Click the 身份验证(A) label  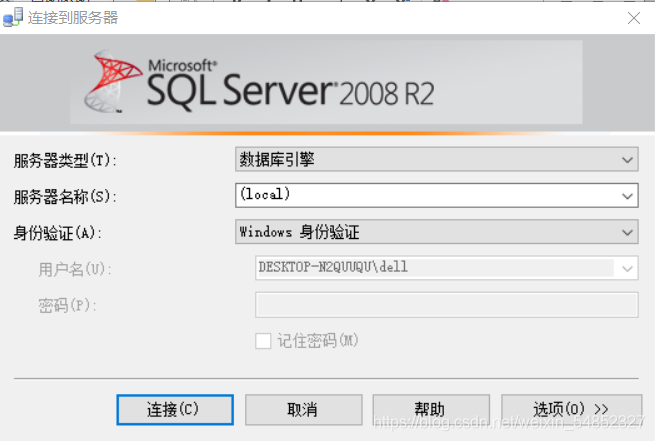(x=57, y=233)
